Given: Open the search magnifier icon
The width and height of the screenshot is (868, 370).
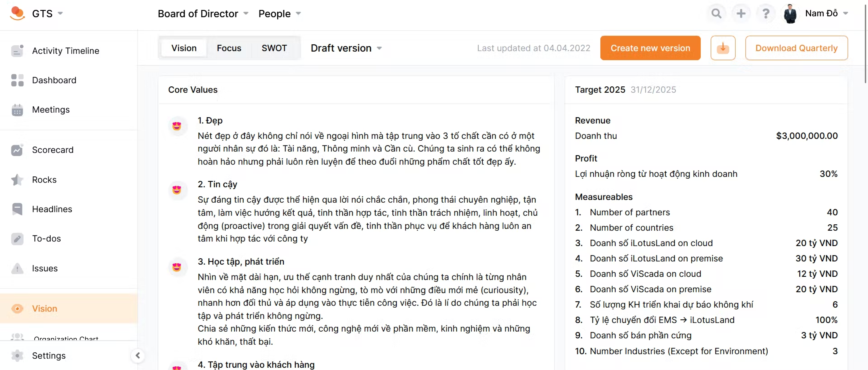Looking at the screenshot, I should click(x=716, y=14).
